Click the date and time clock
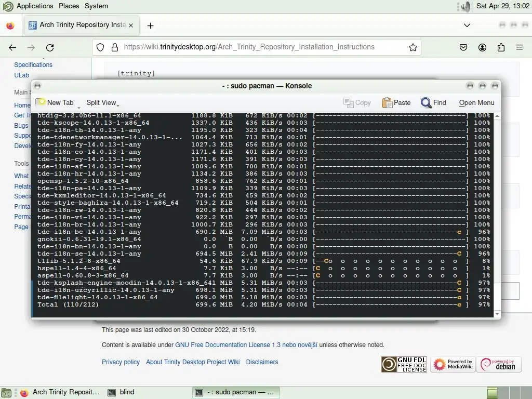Screen dimensions: 532x399 pos(502,6)
